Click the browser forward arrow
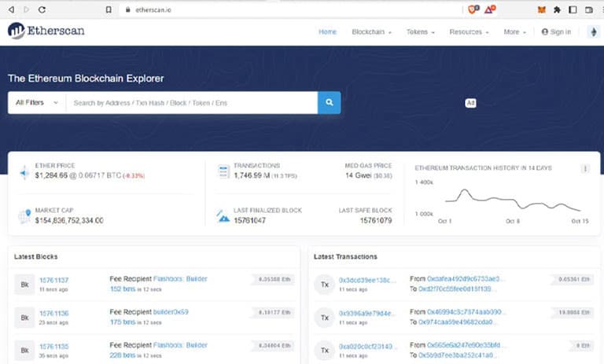Viewport: 604px width, 364px height. pyautogui.click(x=26, y=9)
